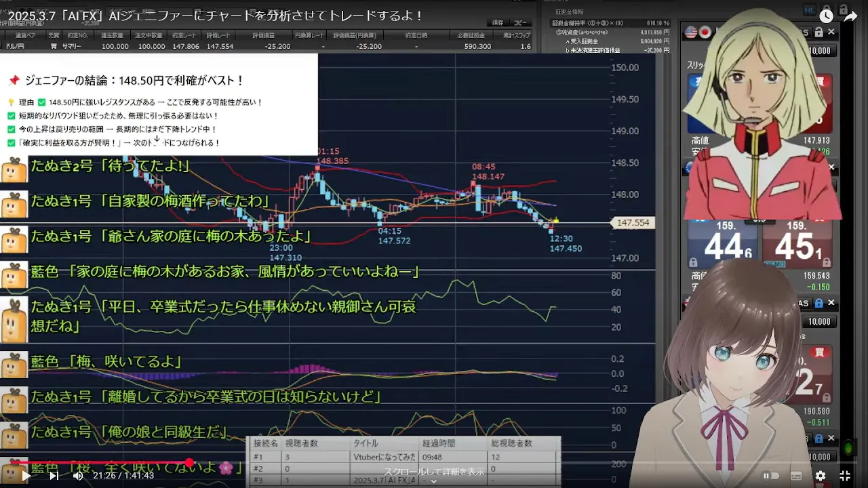
Task: Click the 08:45 148.147 high marker on chart
Action: (x=488, y=171)
